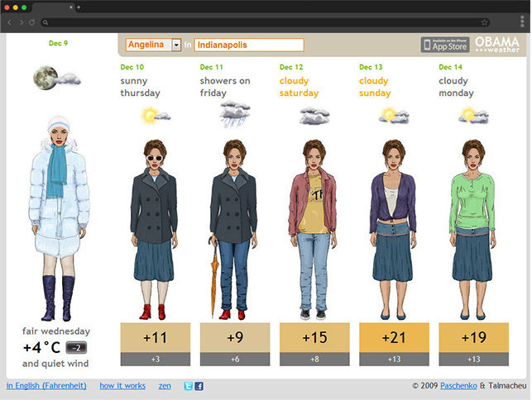This screenshot has height=400, width=532.
Task: Click the Facebook icon in footer
Action: pos(199,386)
